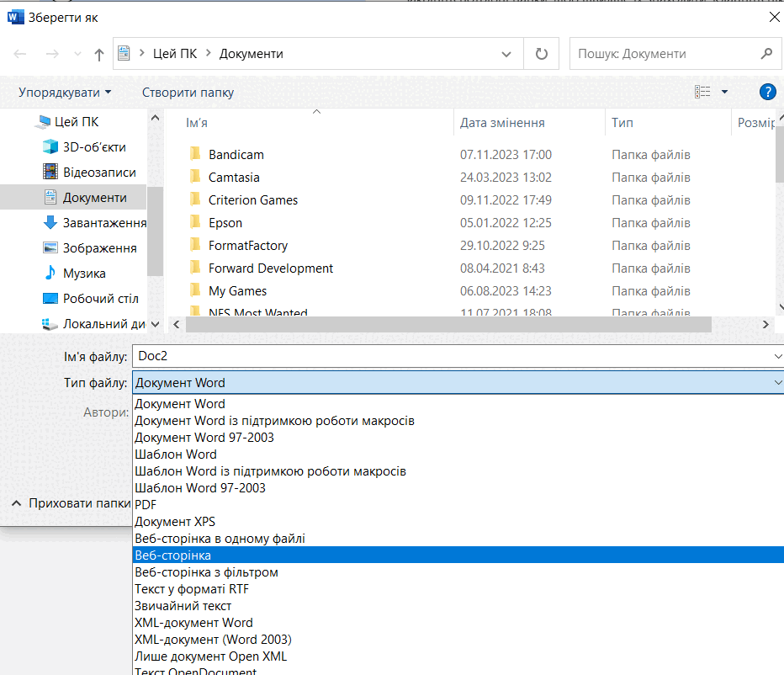The height and width of the screenshot is (675, 784).
Task: Go back using the left arrow
Action: 20,54
